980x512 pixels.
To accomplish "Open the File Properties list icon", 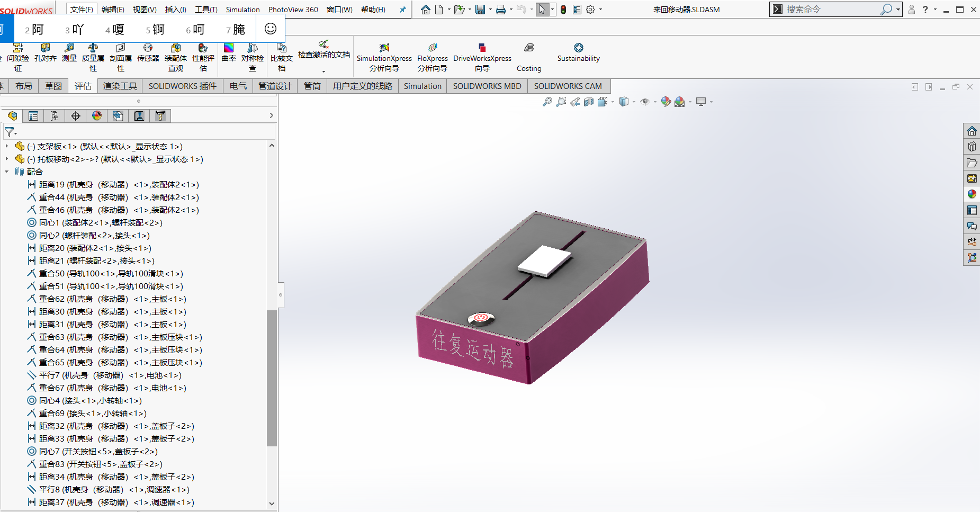I will click(577, 10).
